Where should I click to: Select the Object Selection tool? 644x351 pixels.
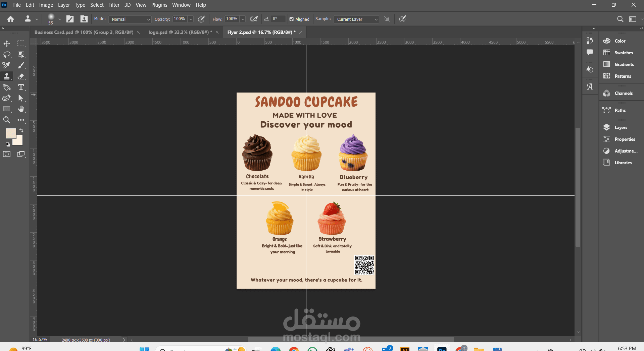[21, 54]
